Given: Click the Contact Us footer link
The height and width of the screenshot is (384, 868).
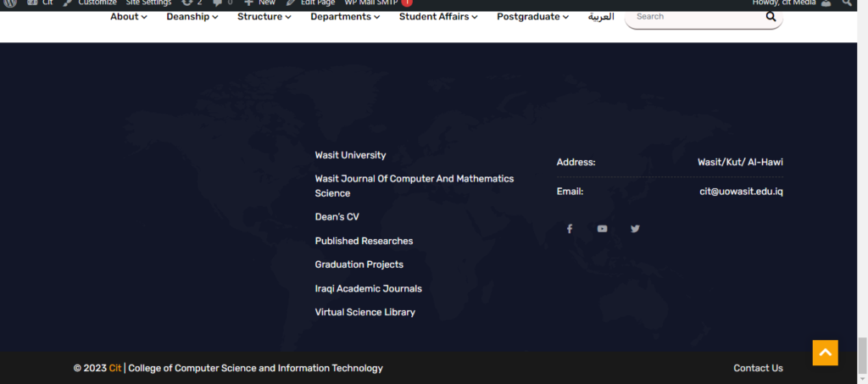Looking at the screenshot, I should coord(758,368).
